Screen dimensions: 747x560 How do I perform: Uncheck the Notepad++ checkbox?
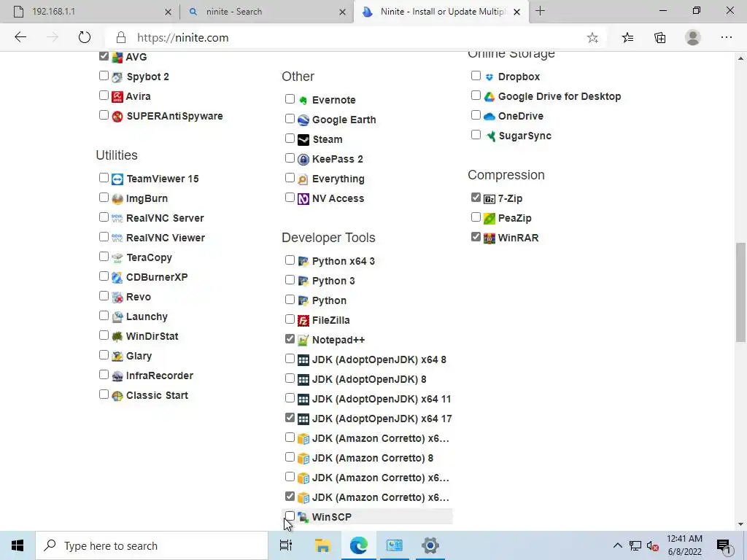pos(290,338)
